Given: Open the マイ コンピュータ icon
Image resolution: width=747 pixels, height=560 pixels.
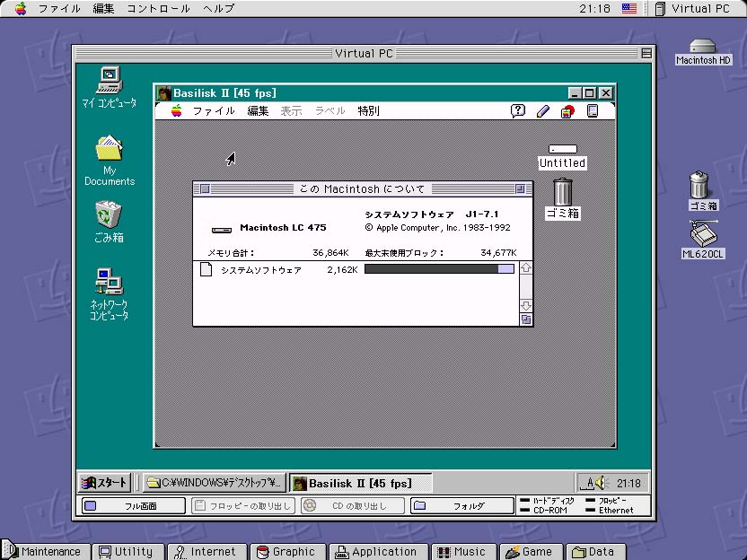Looking at the screenshot, I should 110,80.
